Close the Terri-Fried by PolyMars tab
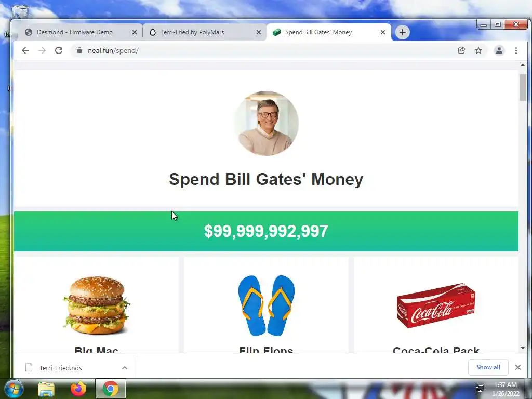This screenshot has width=532, height=399. 259,32
